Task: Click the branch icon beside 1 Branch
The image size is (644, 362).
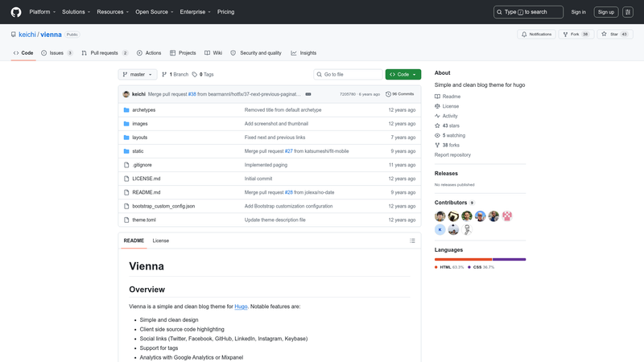Action: point(164,74)
